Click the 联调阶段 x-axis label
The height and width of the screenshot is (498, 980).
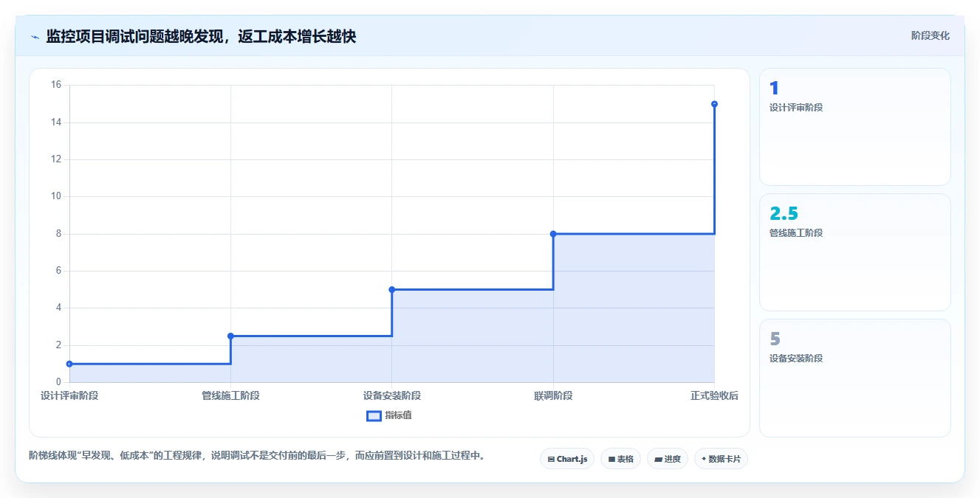coord(553,396)
